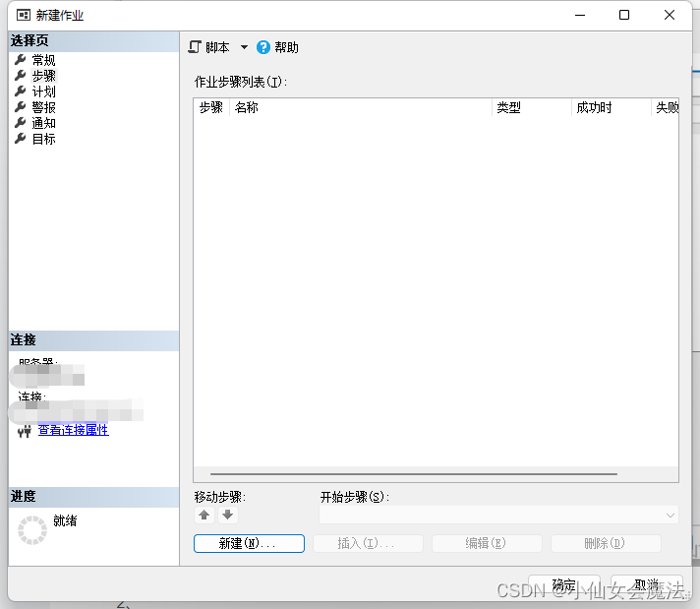Move the step up with the up arrow
Screen dimensions: 700x609
coord(204,515)
